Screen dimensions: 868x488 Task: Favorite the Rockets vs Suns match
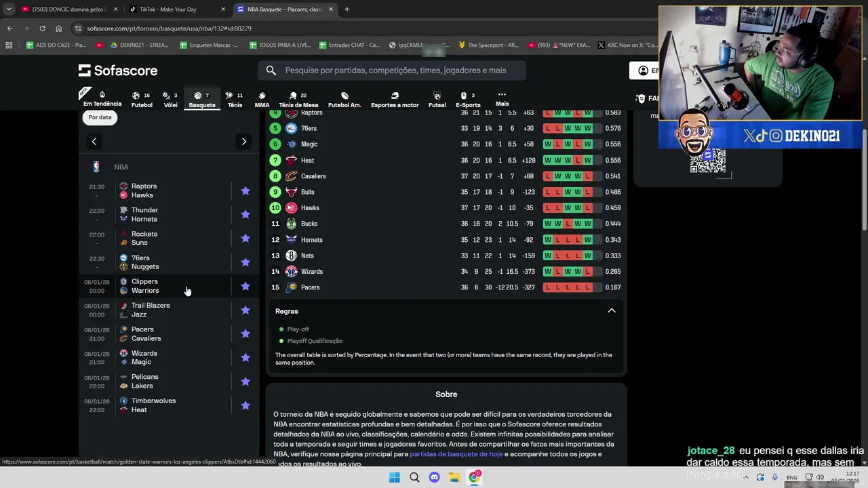(x=245, y=239)
